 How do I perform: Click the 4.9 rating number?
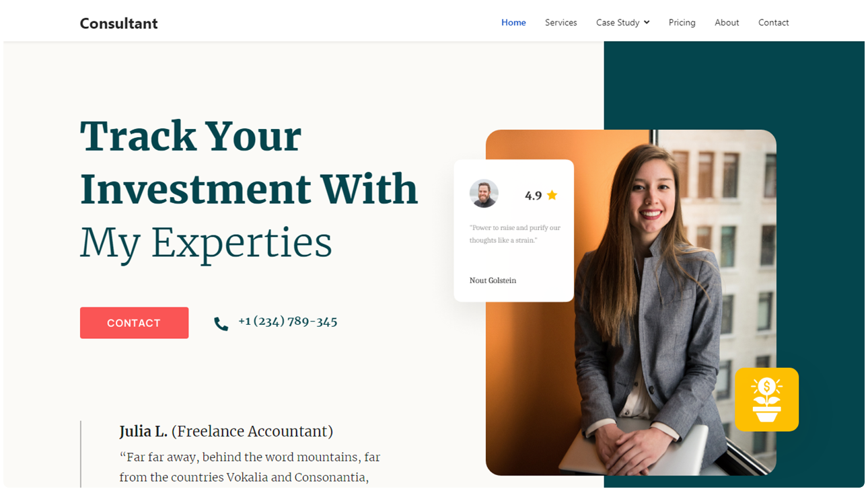(x=533, y=196)
